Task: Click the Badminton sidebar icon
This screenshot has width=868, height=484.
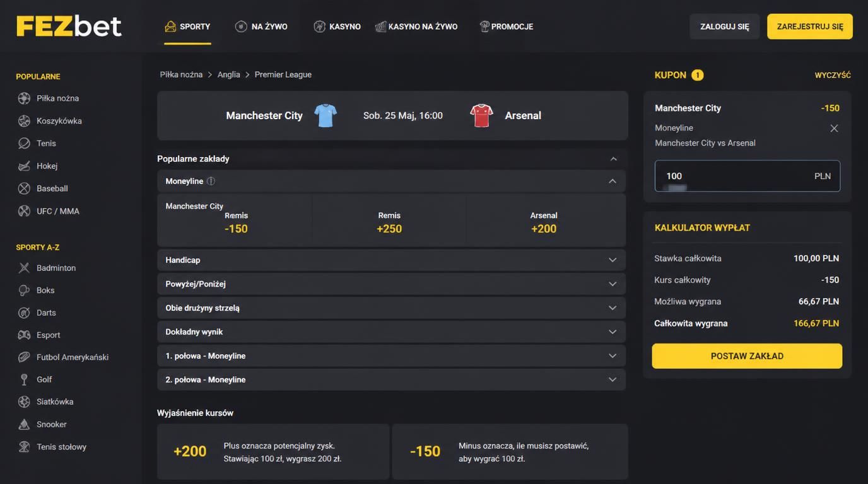Action: pyautogui.click(x=24, y=268)
